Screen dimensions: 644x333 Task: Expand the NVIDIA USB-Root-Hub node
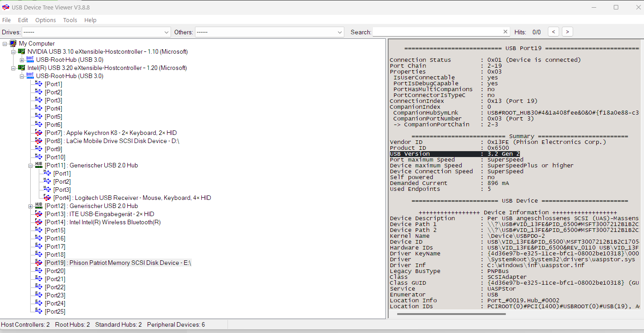point(22,60)
